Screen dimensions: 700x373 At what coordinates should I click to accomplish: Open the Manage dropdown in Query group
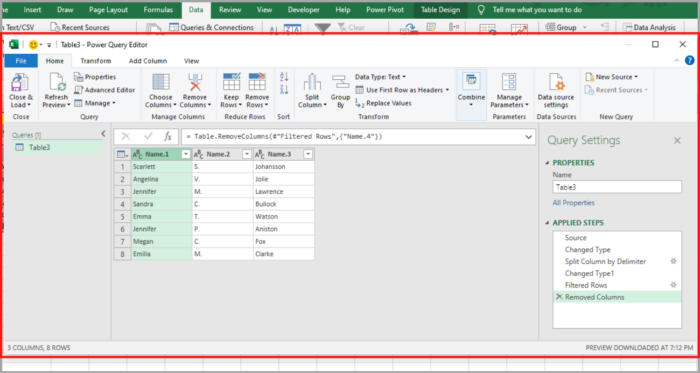pos(95,103)
